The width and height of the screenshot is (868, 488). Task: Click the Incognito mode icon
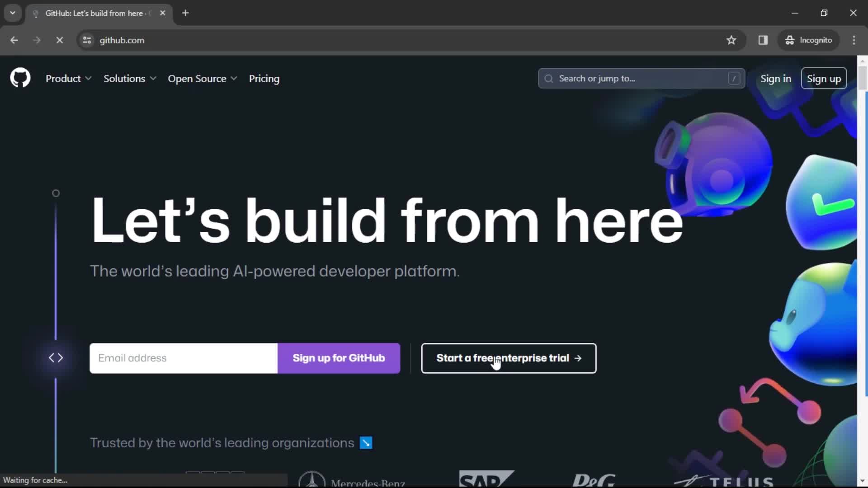pyautogui.click(x=789, y=40)
